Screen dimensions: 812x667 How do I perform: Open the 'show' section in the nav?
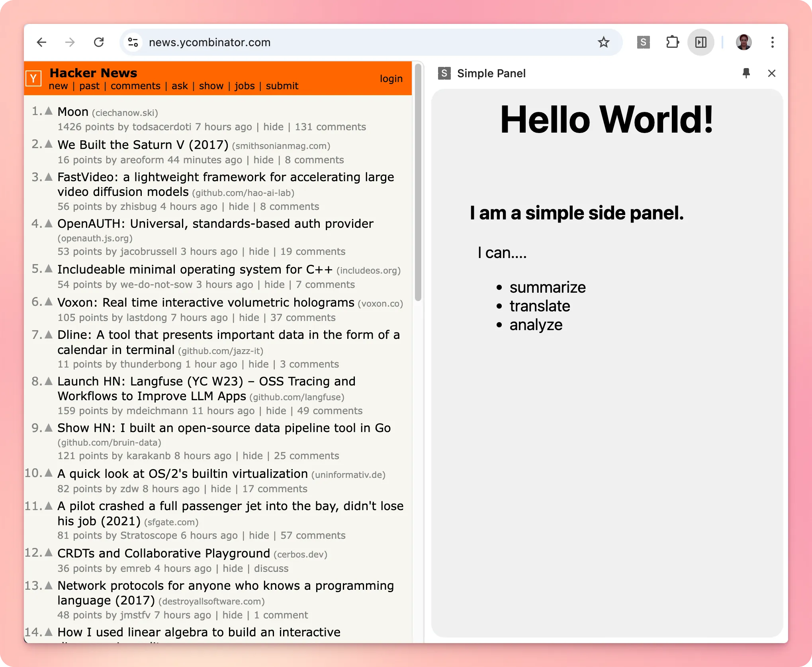pyautogui.click(x=211, y=86)
